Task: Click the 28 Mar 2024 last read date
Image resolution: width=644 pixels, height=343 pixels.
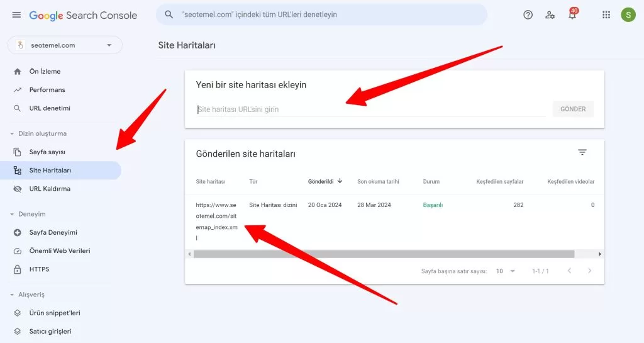Action: 374,205
